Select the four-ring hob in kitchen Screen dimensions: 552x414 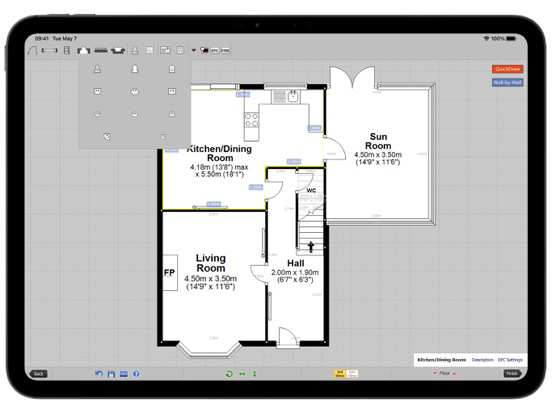coord(252,120)
